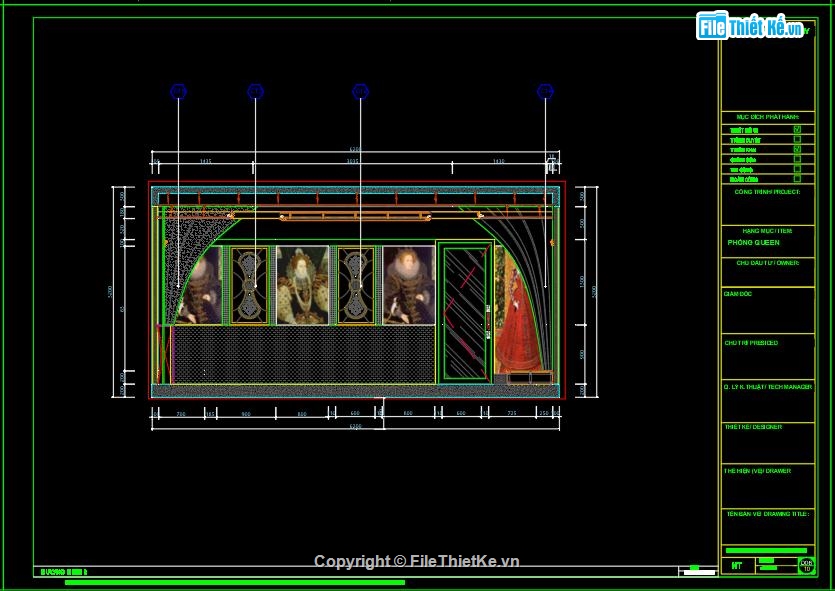Screen dimensions: 835x591
Task: Select the right ornamental lattice panel
Action: 356,285
